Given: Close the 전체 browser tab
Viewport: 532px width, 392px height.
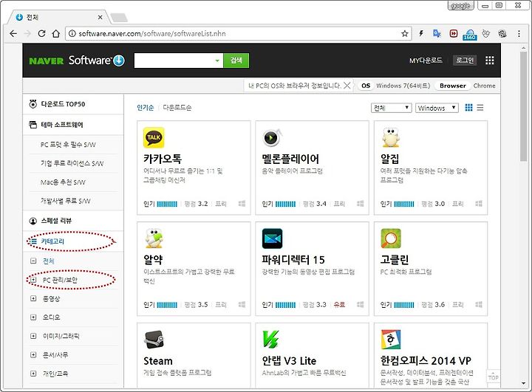Looking at the screenshot, I should click(x=100, y=17).
